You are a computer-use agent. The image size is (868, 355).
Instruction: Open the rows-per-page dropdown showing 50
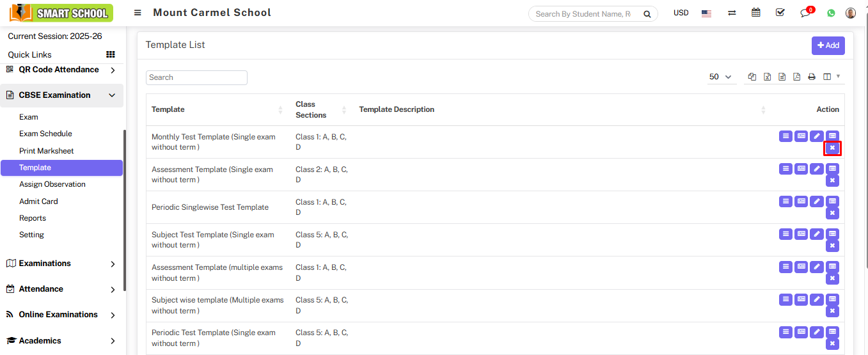click(x=720, y=77)
